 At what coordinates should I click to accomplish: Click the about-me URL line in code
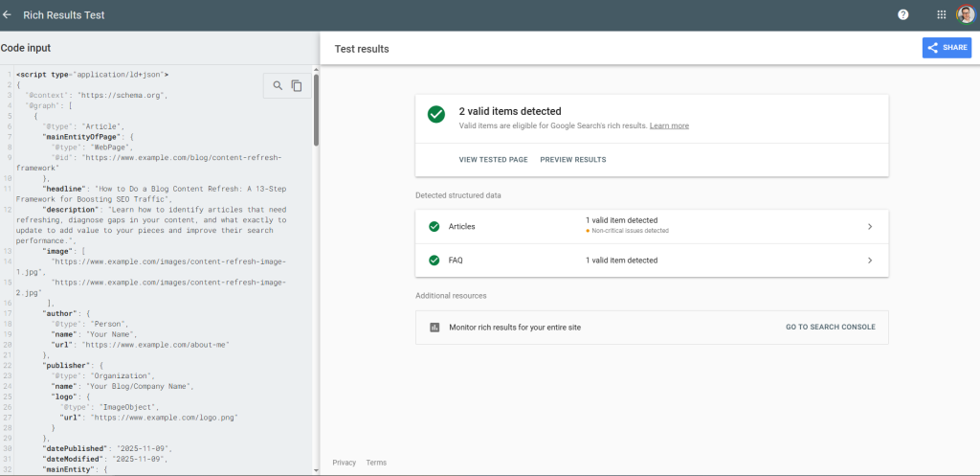click(x=141, y=344)
